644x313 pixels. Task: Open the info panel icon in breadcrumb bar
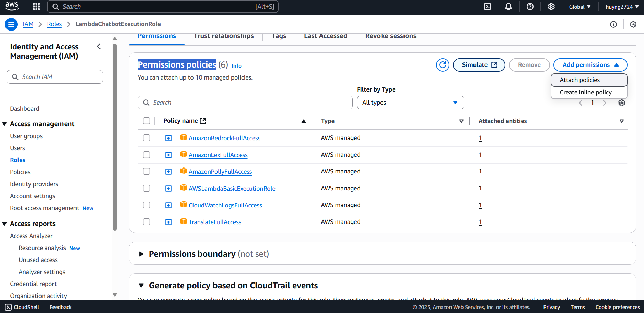(613, 24)
